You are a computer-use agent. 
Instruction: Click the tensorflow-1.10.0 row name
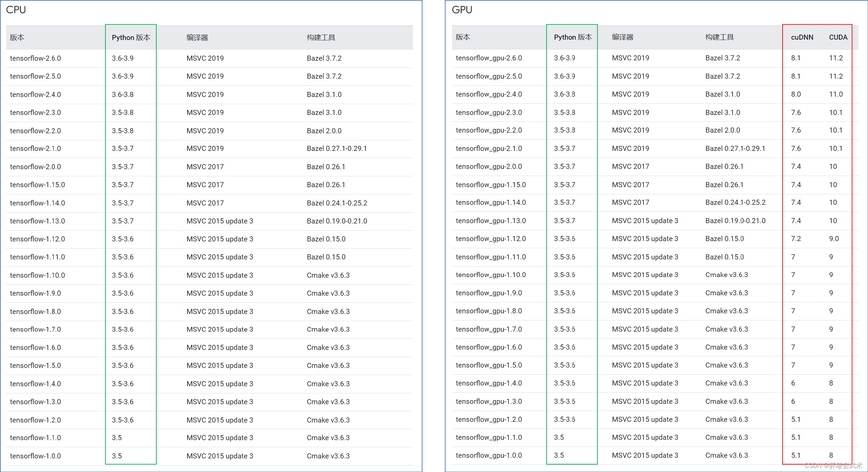[x=38, y=275]
